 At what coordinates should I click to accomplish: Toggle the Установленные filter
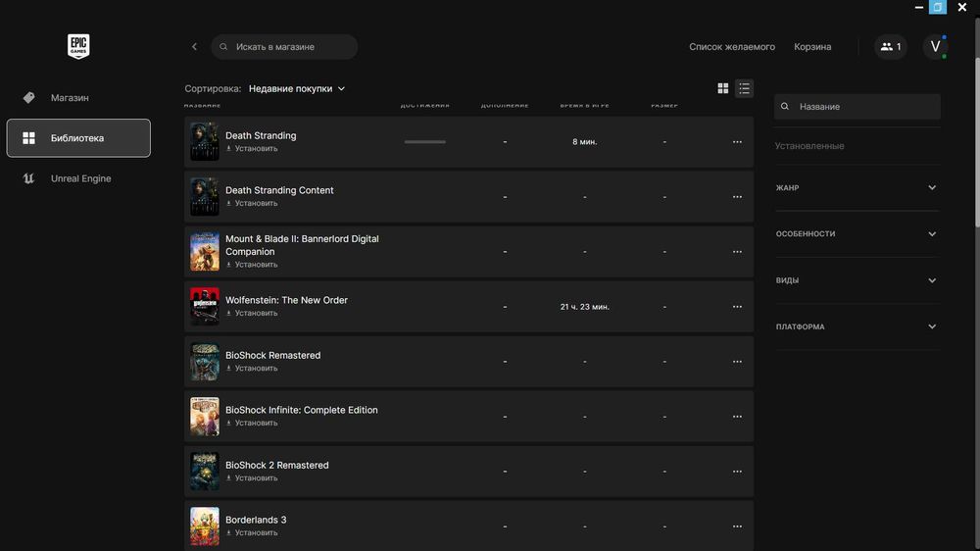(809, 146)
